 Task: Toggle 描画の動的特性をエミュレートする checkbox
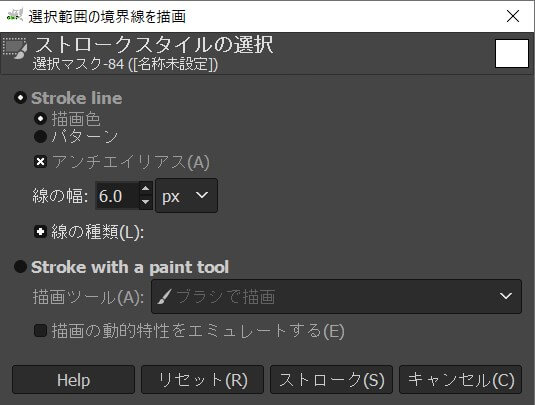(x=40, y=331)
